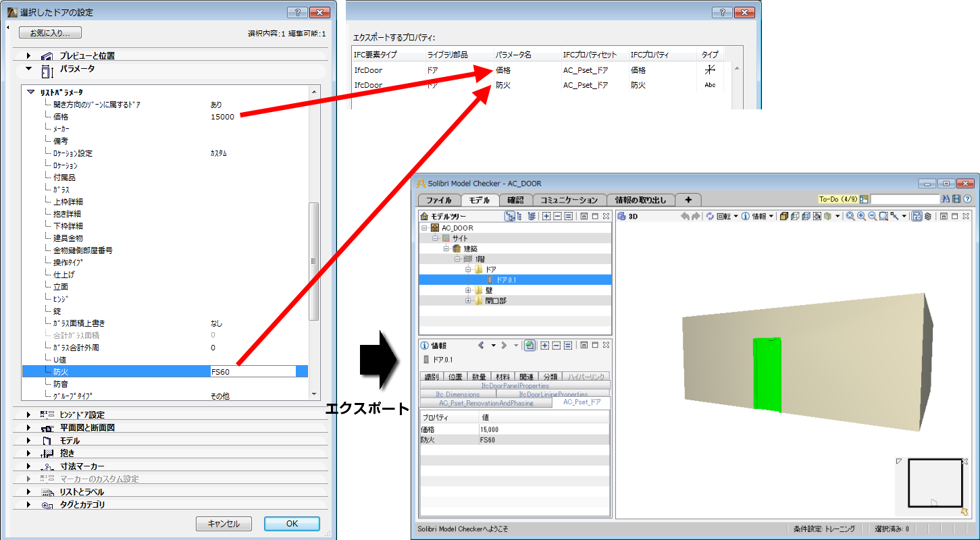
Task: Toggle the green selection-sync button in 情報 panel
Action: point(530,345)
